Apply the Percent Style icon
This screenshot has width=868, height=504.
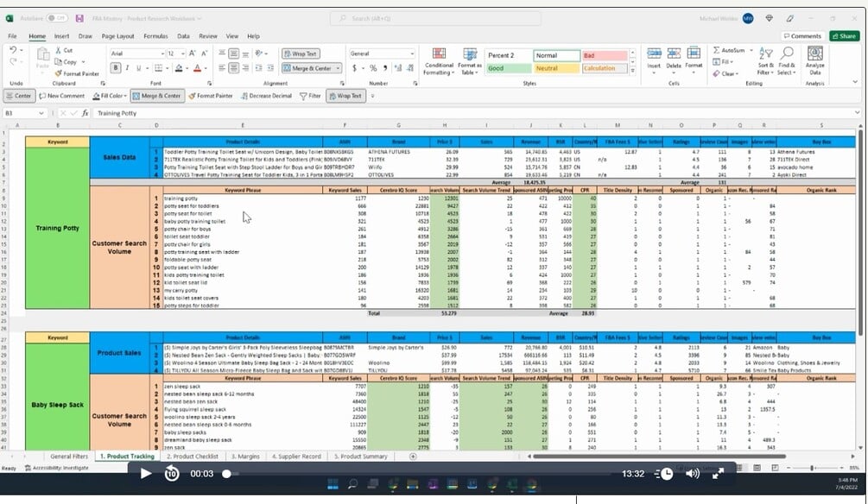click(x=373, y=68)
